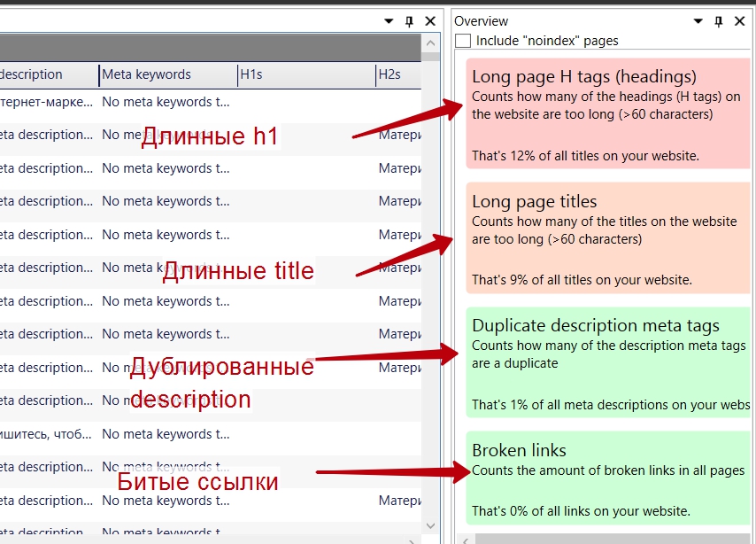Select the Broken links card

pos(608,478)
